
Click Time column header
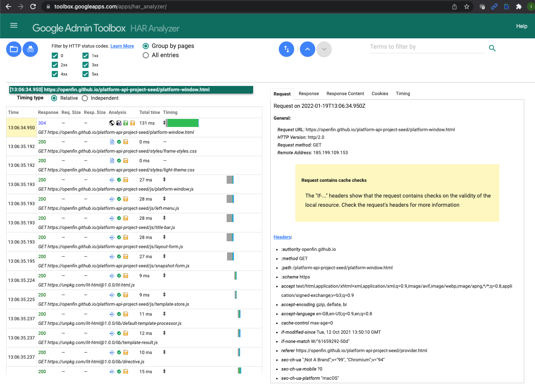pyautogui.click(x=13, y=112)
